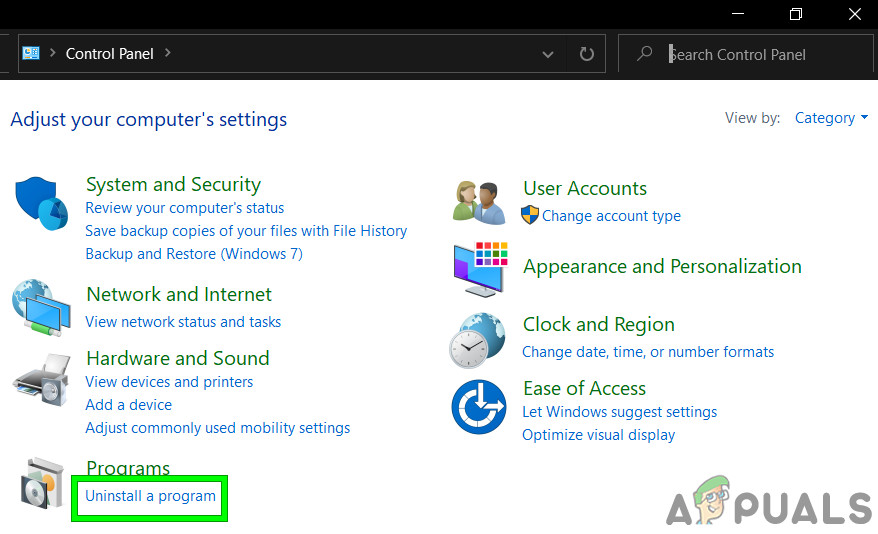
Task: Refresh the Control Panel view
Action: (x=586, y=54)
